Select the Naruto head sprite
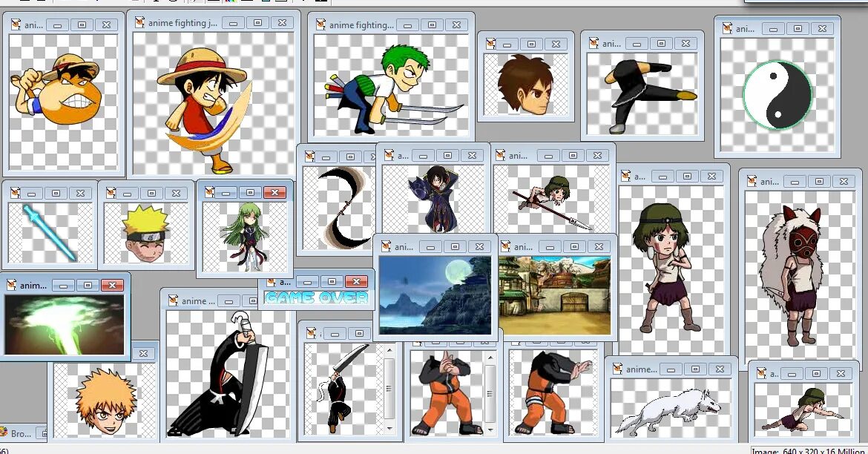Screen dimensions: 868x454 pos(146,232)
